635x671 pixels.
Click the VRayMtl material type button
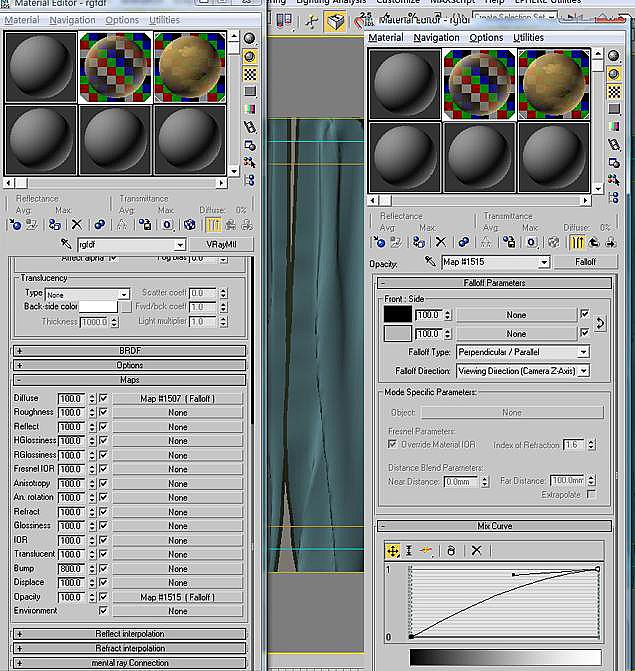(x=221, y=245)
